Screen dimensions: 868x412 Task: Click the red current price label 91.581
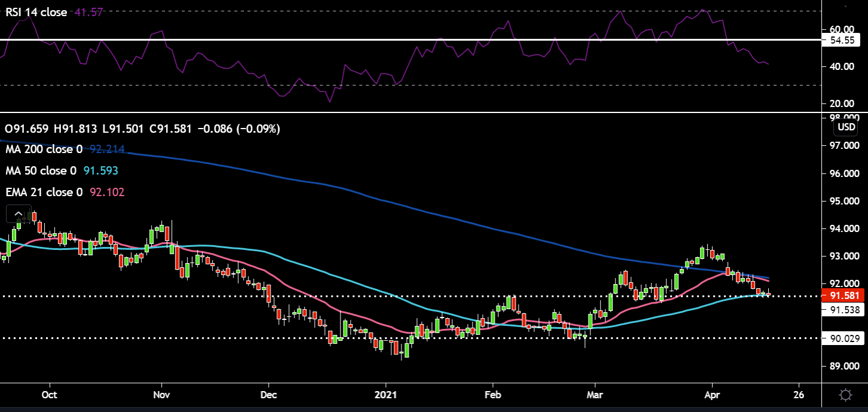844,295
